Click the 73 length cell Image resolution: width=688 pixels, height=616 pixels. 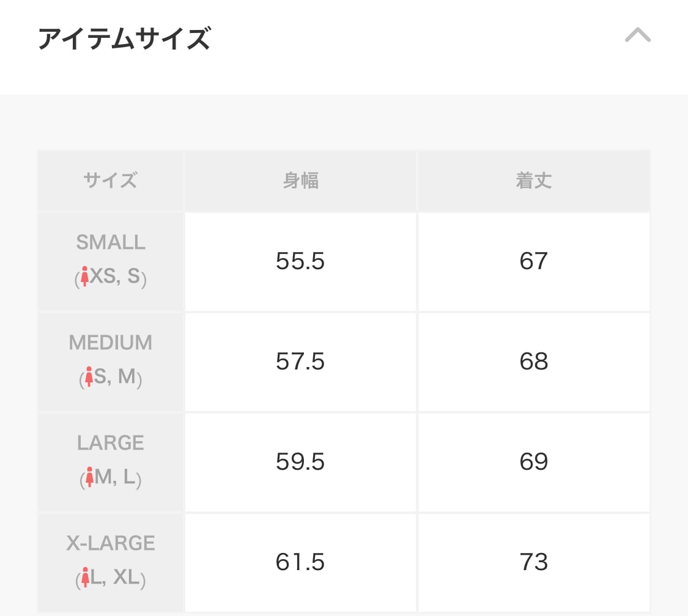(x=534, y=562)
